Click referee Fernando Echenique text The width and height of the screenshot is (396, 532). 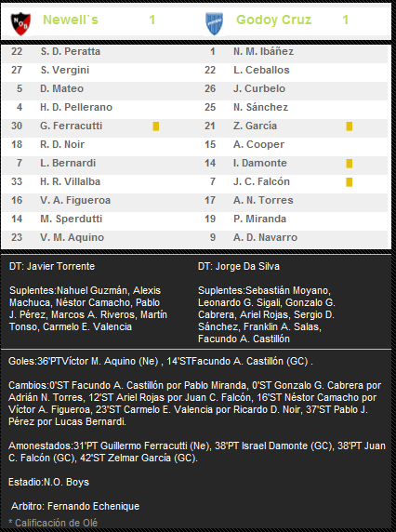click(75, 506)
